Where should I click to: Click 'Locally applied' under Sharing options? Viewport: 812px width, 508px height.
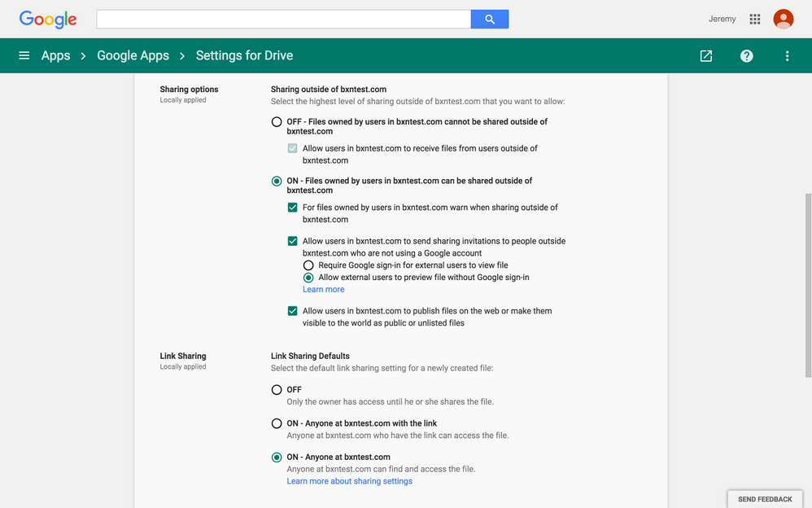point(183,100)
